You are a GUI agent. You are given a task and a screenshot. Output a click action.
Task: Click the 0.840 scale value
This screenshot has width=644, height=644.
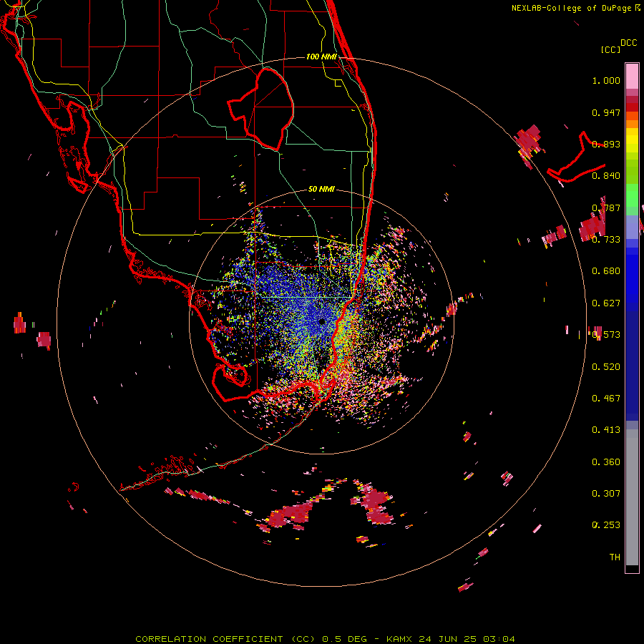[x=606, y=176]
